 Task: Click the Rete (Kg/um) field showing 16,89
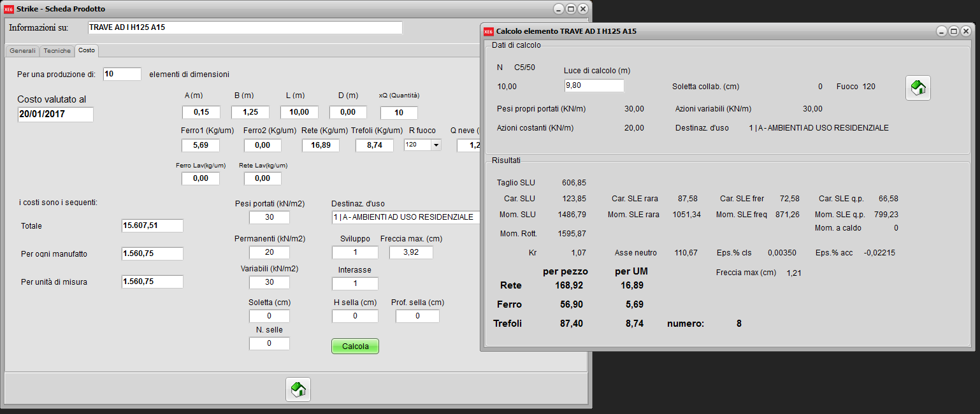click(321, 145)
